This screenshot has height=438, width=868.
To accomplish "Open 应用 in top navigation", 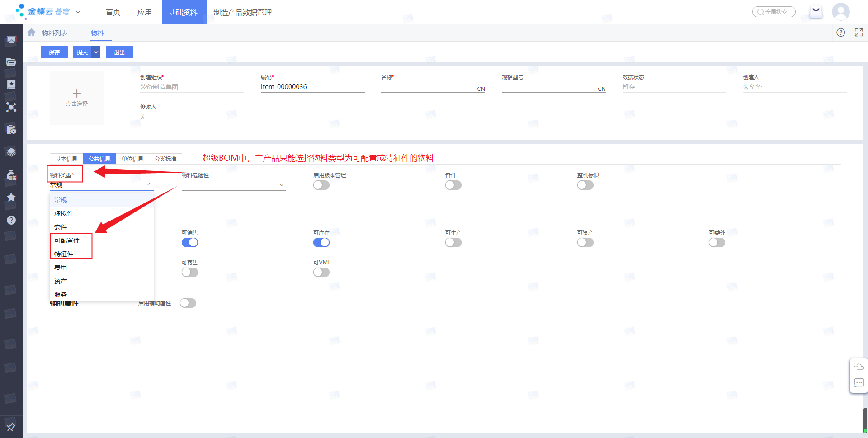I will pos(145,12).
